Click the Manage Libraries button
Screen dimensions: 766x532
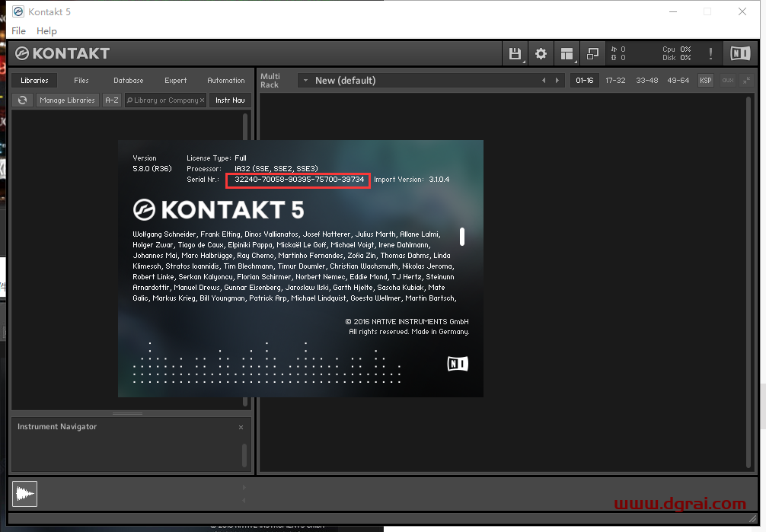[67, 100]
